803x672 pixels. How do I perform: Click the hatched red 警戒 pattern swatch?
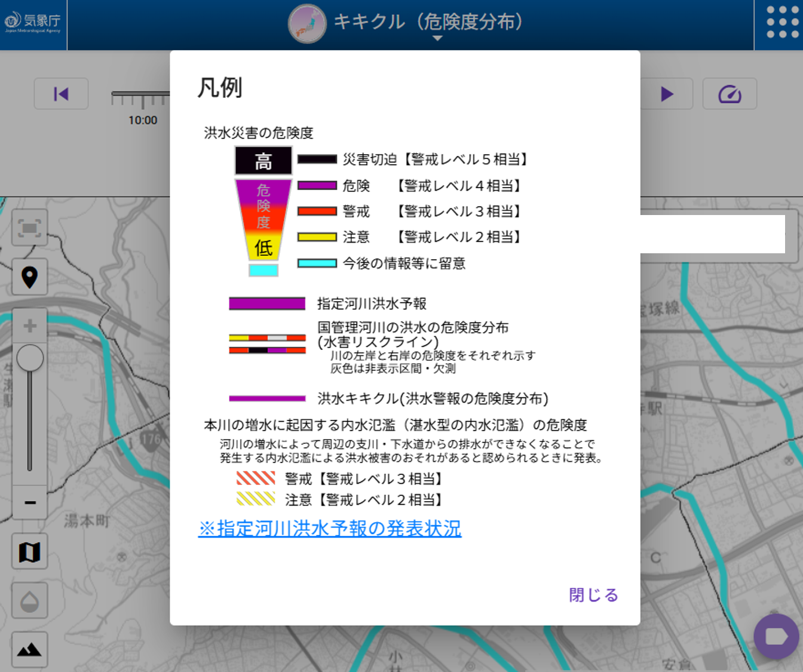[256, 478]
